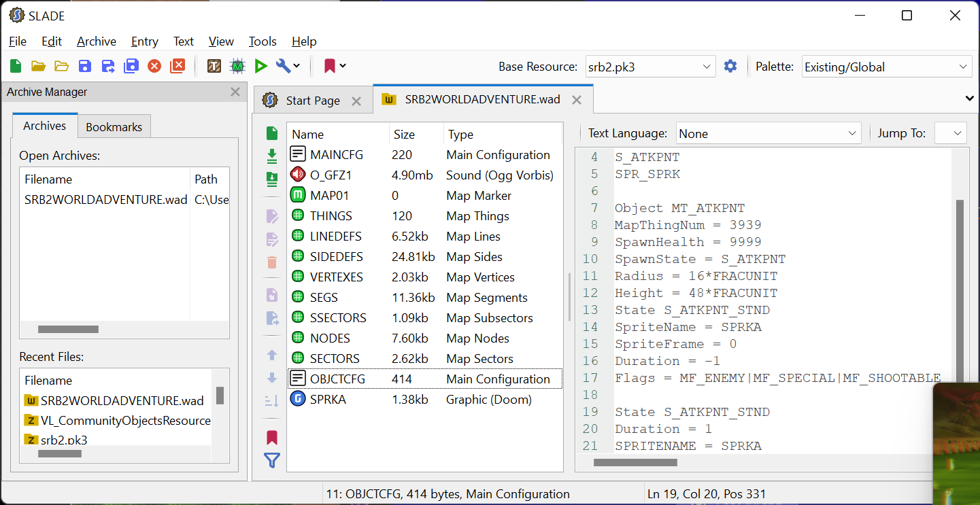Open the Help menu
This screenshot has height=505, width=980.
[304, 41]
